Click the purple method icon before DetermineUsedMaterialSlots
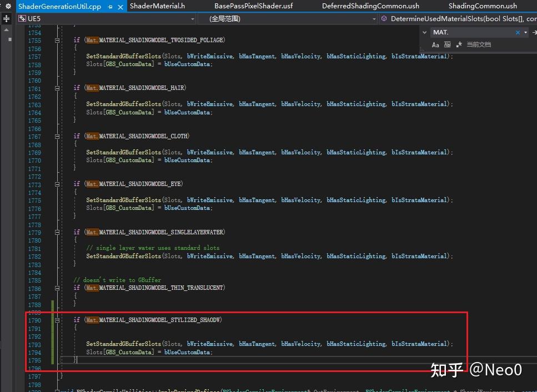 (383, 18)
